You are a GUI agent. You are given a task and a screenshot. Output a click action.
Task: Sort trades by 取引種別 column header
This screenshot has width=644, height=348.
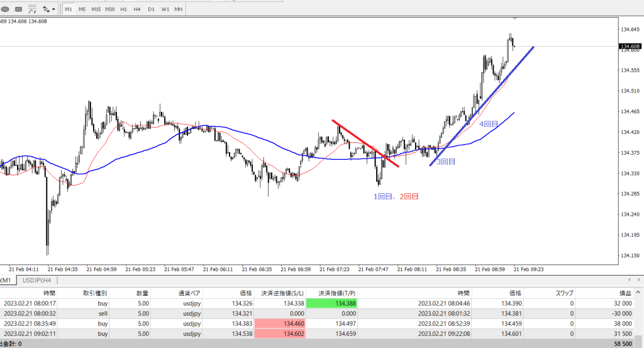point(95,293)
